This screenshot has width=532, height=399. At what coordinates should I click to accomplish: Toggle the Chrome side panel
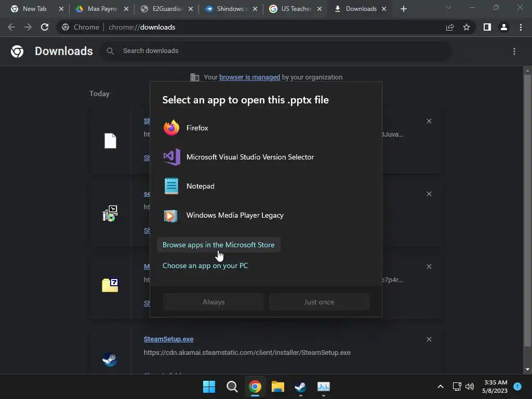point(487,27)
